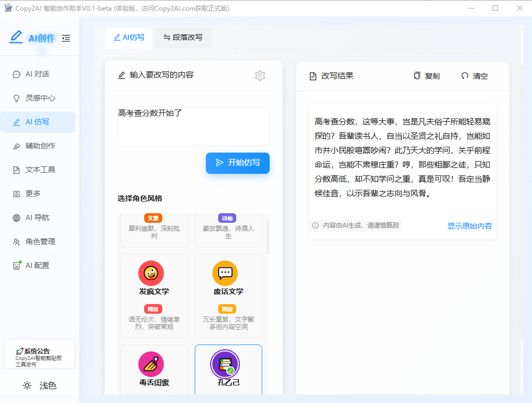Click 显示原始内容 link

pyautogui.click(x=469, y=226)
